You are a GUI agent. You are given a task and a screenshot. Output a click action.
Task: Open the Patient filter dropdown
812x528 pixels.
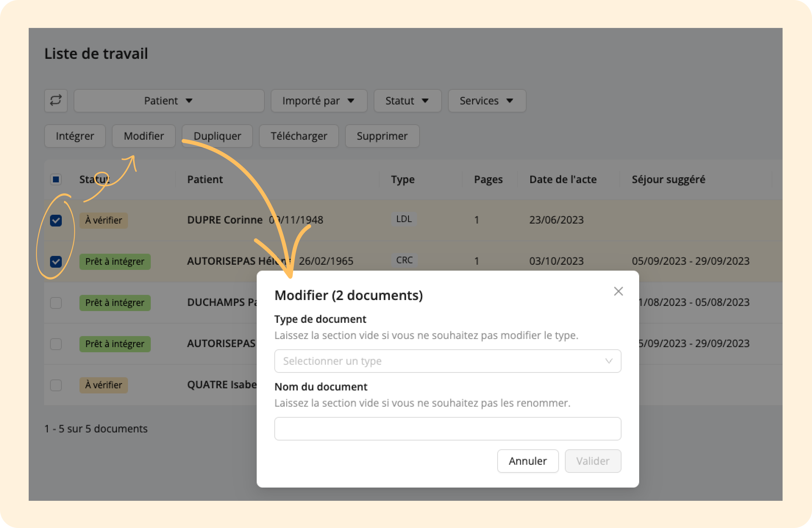tap(169, 100)
